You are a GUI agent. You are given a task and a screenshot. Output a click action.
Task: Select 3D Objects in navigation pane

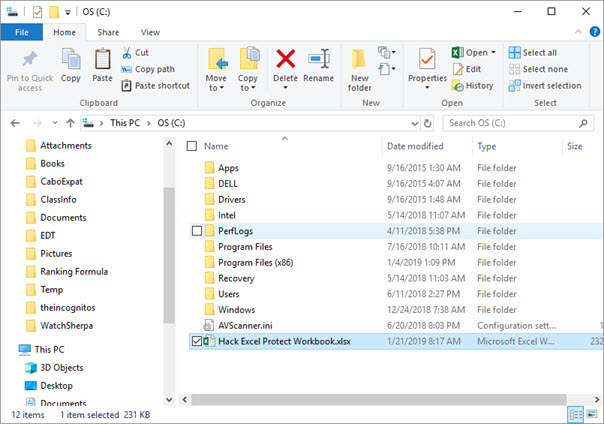click(54, 367)
